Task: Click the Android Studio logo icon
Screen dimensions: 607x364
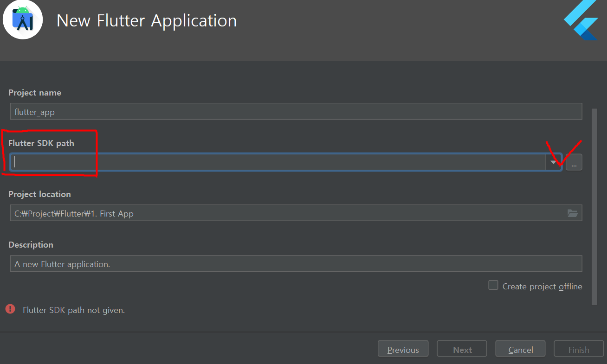Action: point(23,19)
